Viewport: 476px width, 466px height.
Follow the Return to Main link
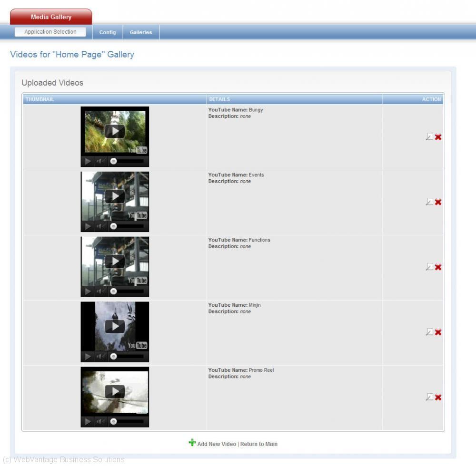pos(258,444)
